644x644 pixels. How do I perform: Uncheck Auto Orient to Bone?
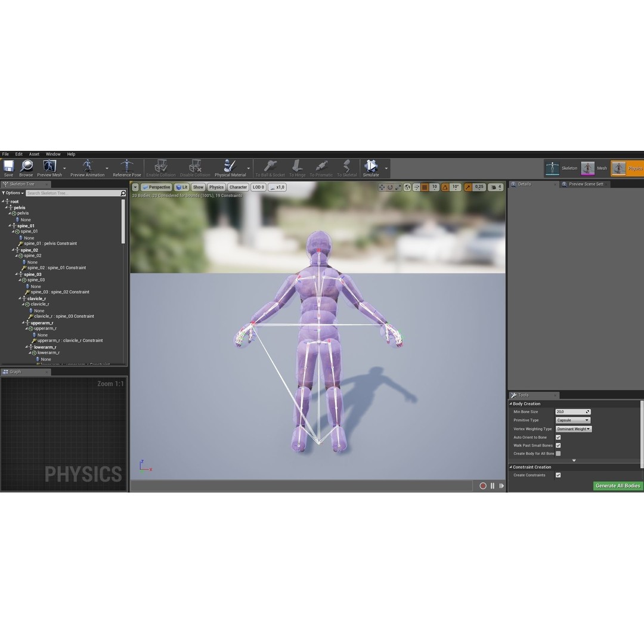[559, 437]
